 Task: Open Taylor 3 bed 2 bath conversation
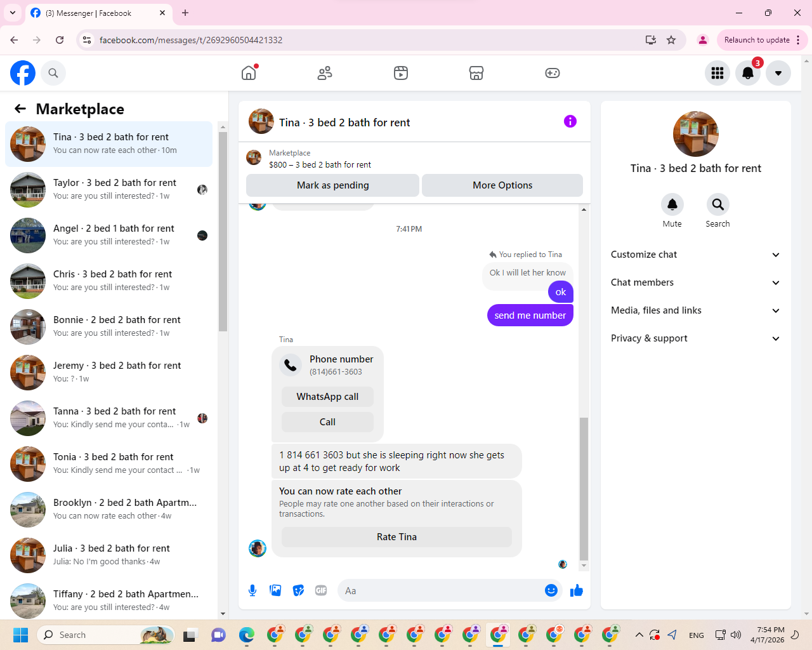[108, 190]
